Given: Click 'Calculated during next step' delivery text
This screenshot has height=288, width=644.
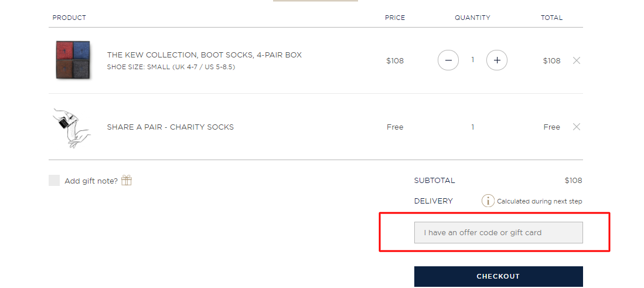Looking at the screenshot, I should pyautogui.click(x=539, y=201).
